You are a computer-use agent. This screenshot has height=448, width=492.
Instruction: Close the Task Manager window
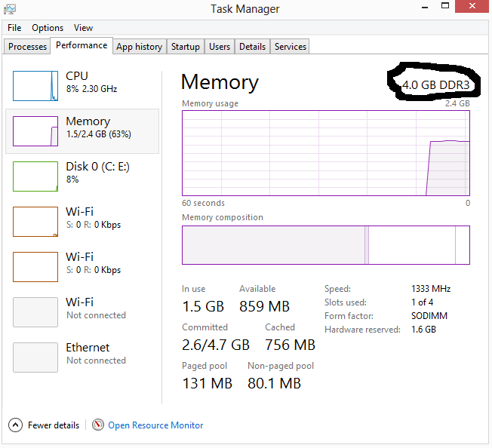pos(472,6)
